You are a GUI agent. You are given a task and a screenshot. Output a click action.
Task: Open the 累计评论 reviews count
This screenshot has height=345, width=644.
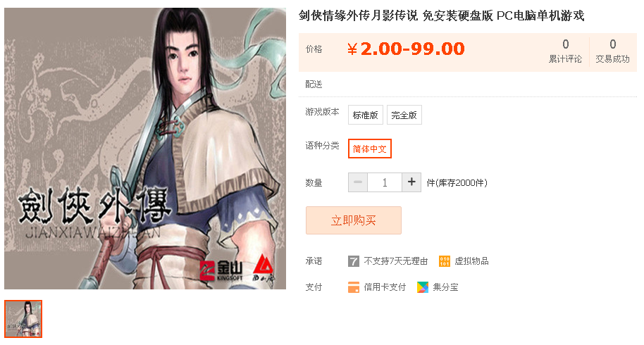pos(565,51)
